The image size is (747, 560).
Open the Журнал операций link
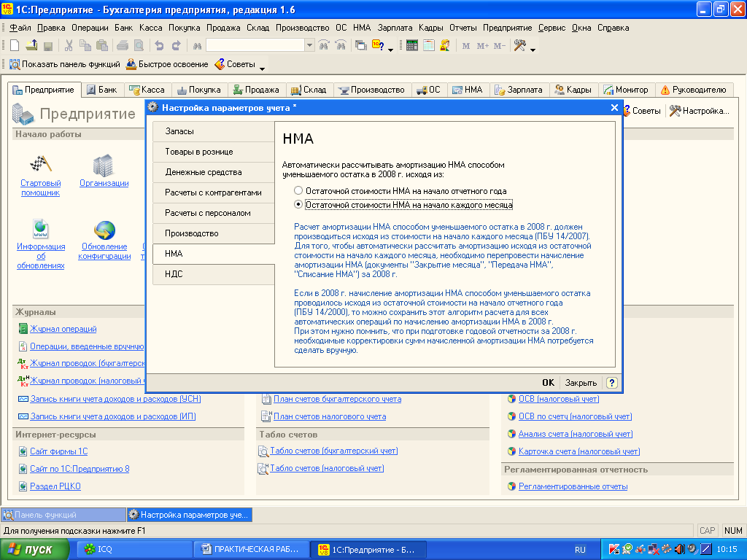point(63,329)
